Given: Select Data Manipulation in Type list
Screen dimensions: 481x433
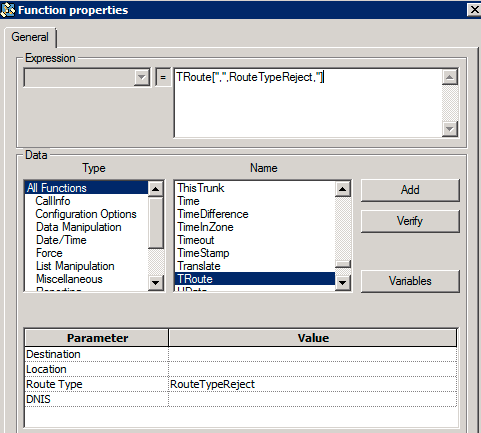Looking at the screenshot, I should pos(79,227).
